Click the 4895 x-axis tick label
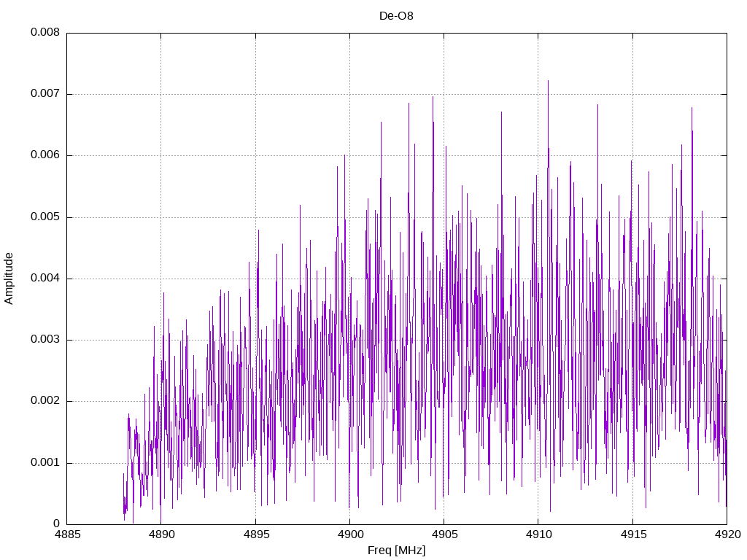 click(x=256, y=534)
